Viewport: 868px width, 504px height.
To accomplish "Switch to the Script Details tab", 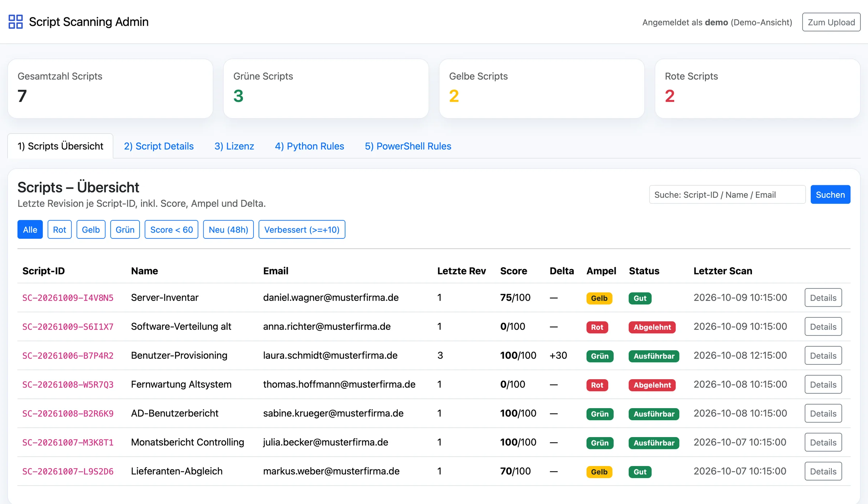I will [x=159, y=146].
